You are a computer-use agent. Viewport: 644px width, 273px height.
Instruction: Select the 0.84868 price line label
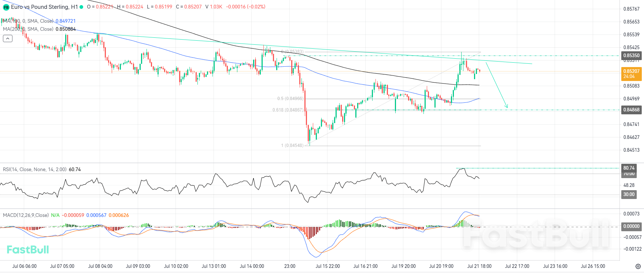[x=632, y=110]
